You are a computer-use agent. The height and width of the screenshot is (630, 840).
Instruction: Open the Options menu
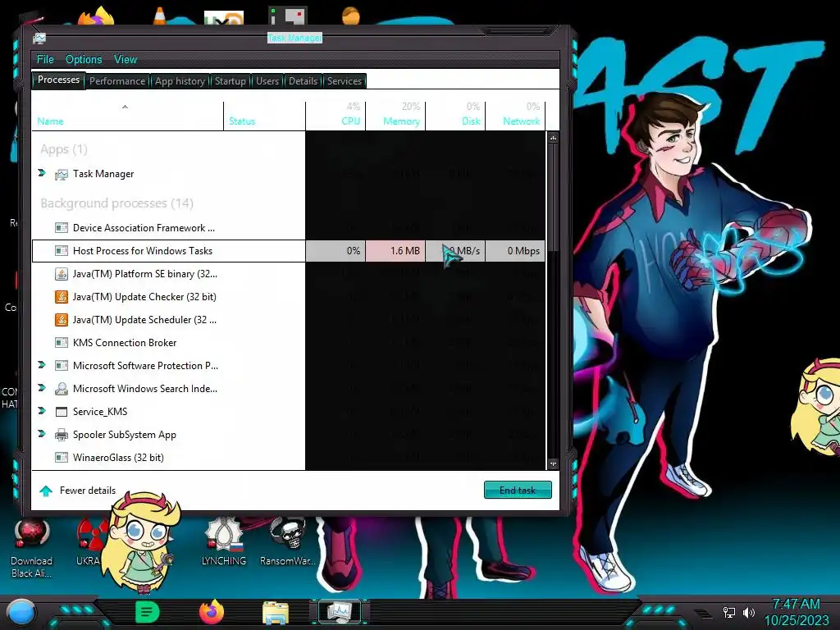pyautogui.click(x=84, y=59)
